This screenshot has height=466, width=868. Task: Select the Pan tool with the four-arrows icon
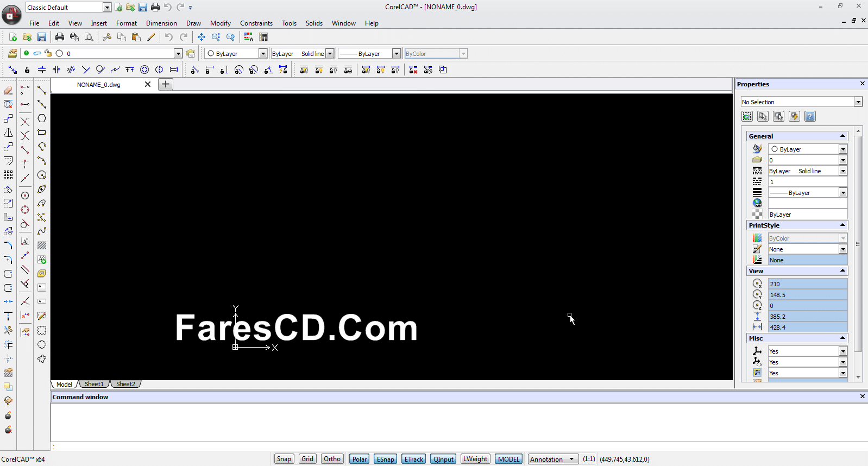coord(202,37)
